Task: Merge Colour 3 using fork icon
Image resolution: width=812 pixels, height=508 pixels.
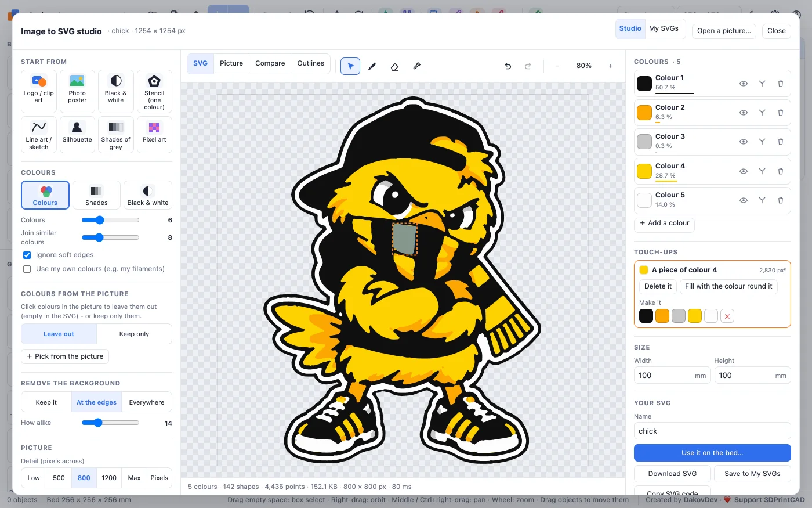Action: [x=762, y=142]
